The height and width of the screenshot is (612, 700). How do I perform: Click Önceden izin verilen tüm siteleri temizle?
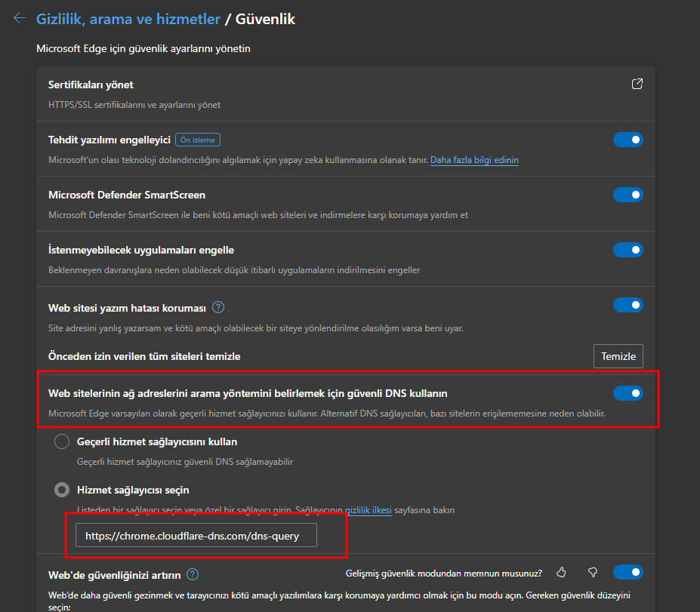coord(144,356)
